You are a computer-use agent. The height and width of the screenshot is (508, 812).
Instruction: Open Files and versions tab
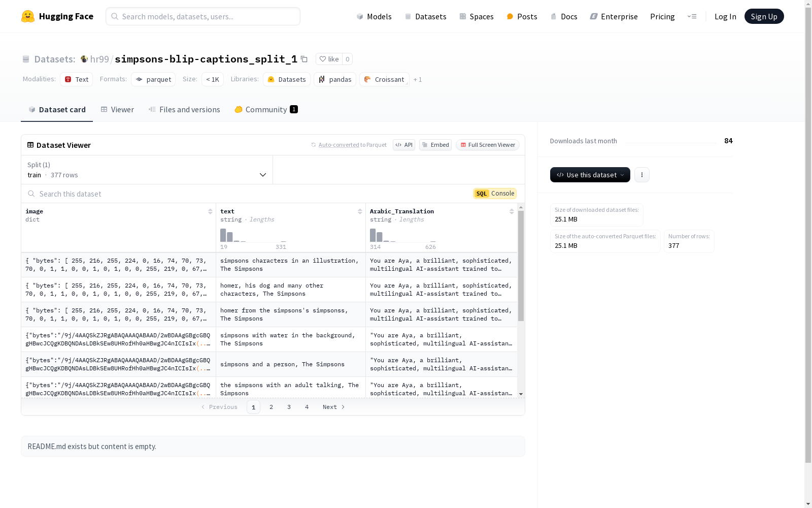[x=184, y=110]
